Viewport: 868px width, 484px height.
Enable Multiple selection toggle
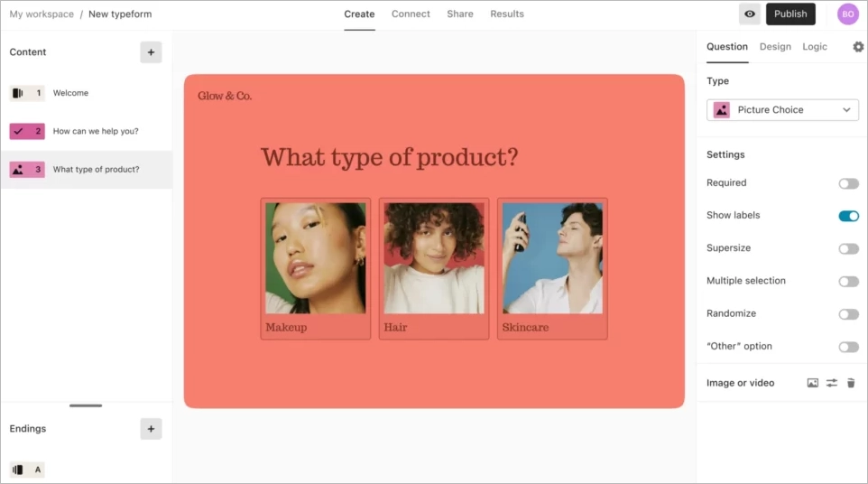848,282
